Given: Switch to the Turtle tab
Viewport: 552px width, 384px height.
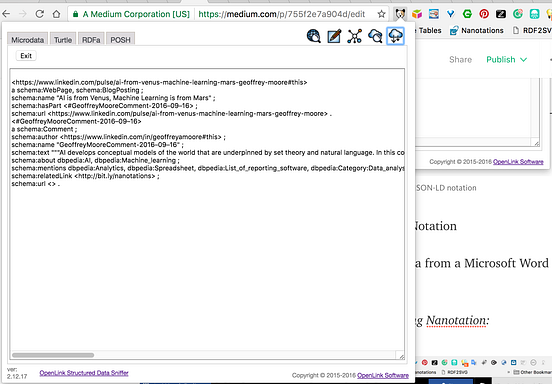Looking at the screenshot, I should pos(63,40).
